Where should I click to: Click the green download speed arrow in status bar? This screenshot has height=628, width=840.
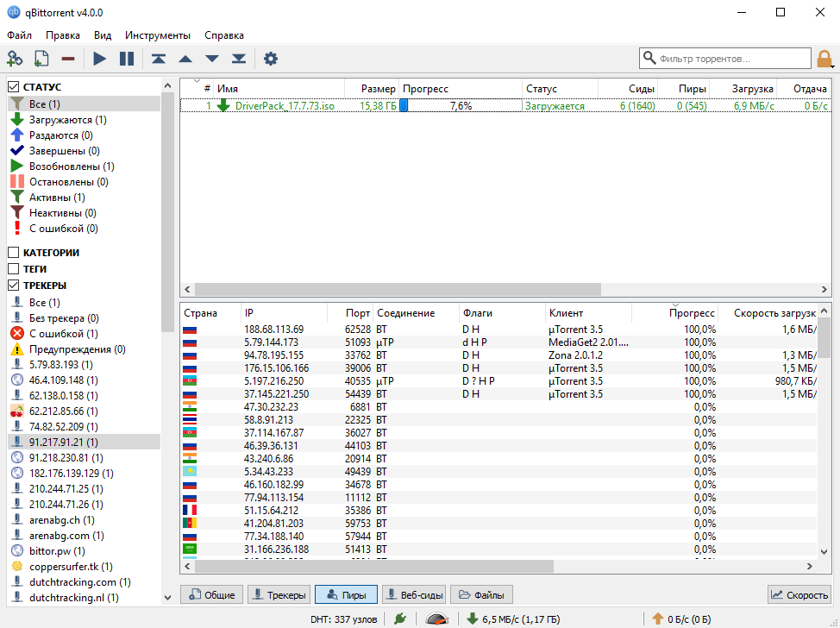coord(472,619)
